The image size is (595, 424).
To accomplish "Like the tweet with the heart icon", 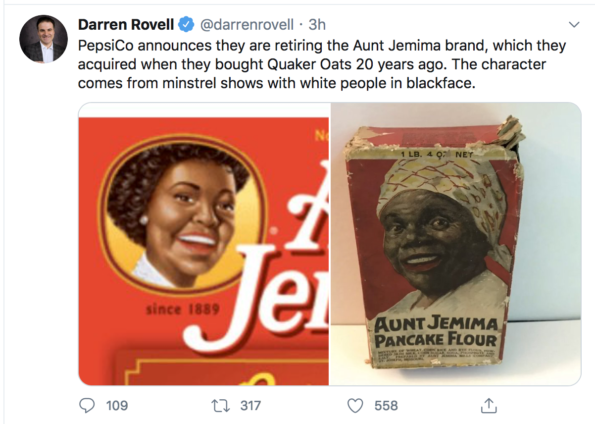I will [x=355, y=406].
